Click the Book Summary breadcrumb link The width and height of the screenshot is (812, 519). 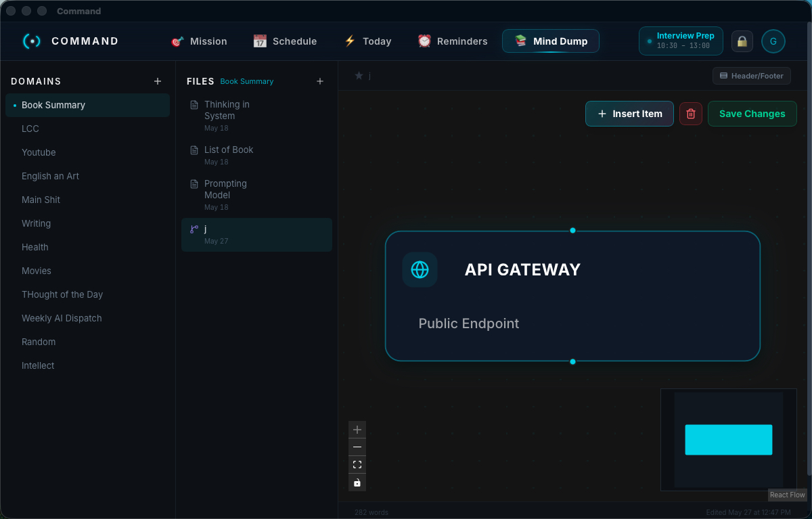pyautogui.click(x=247, y=81)
